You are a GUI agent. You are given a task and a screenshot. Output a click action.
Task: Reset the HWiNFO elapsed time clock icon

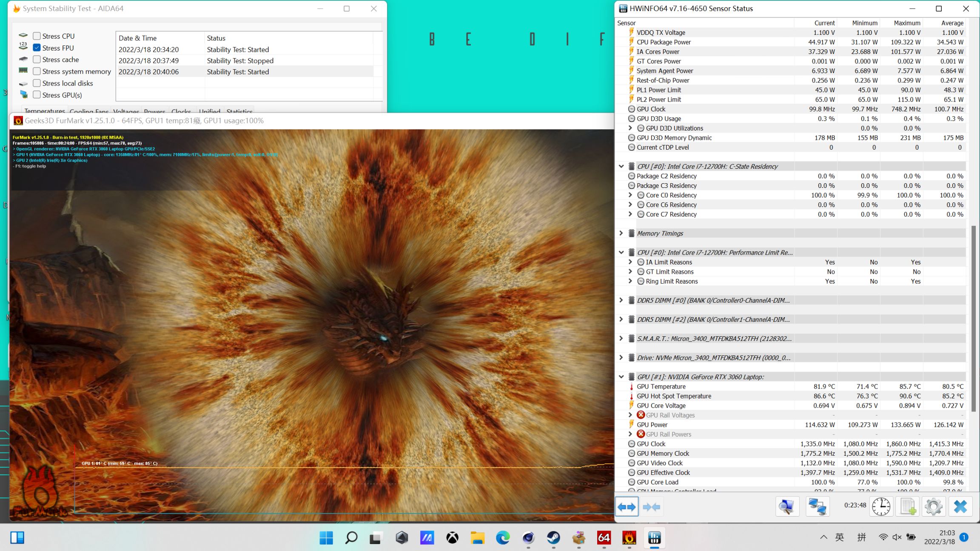click(881, 506)
